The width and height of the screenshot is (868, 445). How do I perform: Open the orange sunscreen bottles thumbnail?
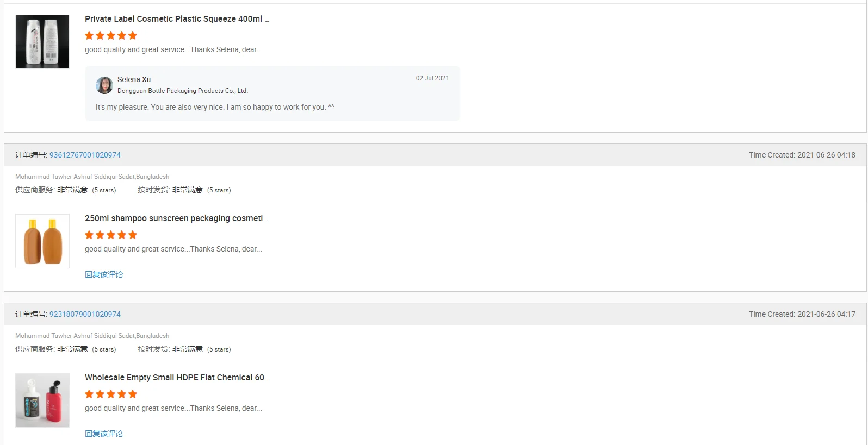coord(42,241)
